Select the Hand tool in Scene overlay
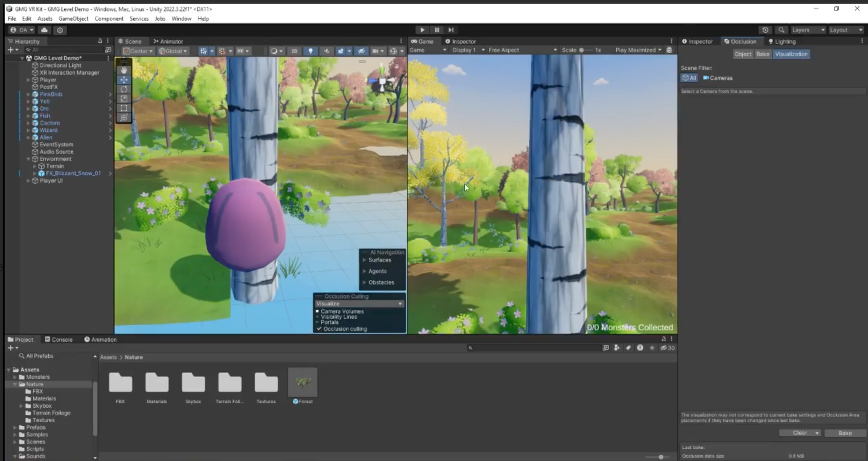The height and width of the screenshot is (461, 868). (124, 70)
